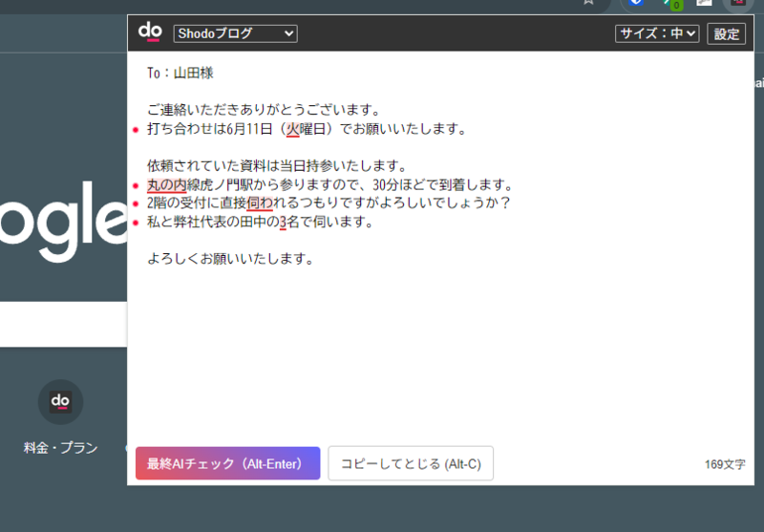Click the highlighted text 丸の内
764x532 pixels.
[x=166, y=185]
